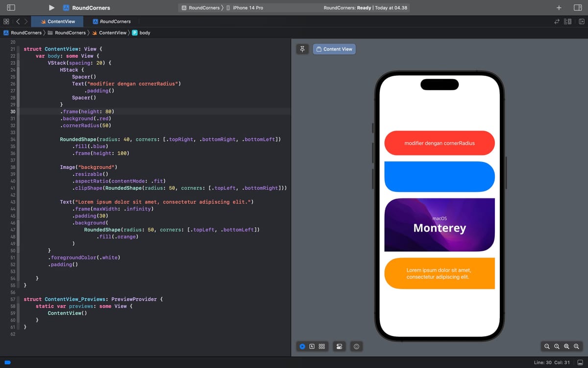The image size is (588, 368).
Task: Click '.frame(height: 80)' on line 30
Action: point(87,111)
